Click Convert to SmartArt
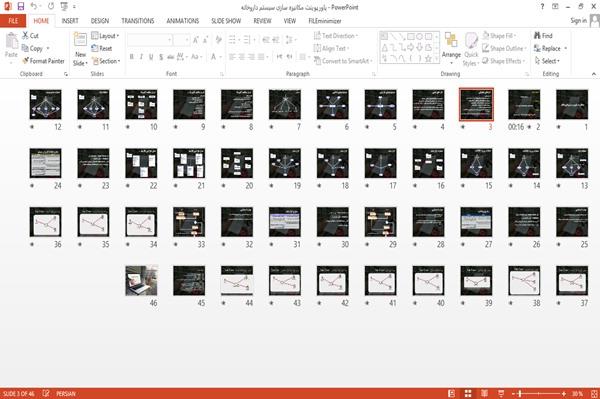 pos(343,61)
